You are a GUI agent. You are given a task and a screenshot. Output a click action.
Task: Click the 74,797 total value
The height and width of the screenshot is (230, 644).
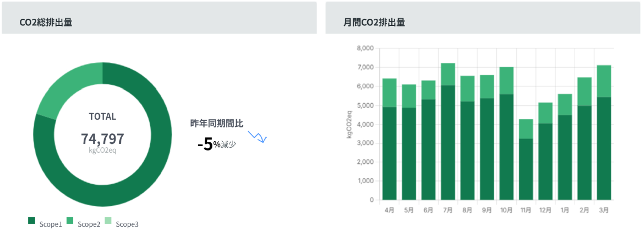[x=102, y=139]
